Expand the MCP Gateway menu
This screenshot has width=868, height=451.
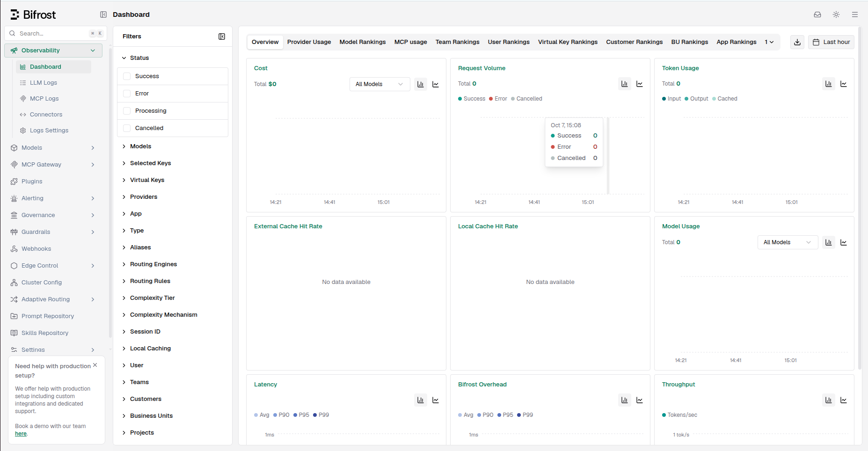pyautogui.click(x=53, y=165)
